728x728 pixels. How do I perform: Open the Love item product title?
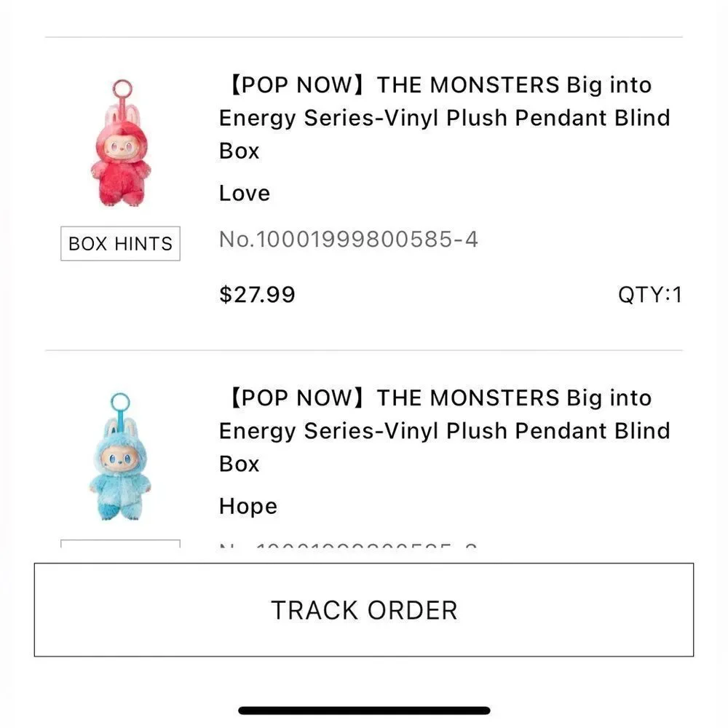tap(444, 118)
